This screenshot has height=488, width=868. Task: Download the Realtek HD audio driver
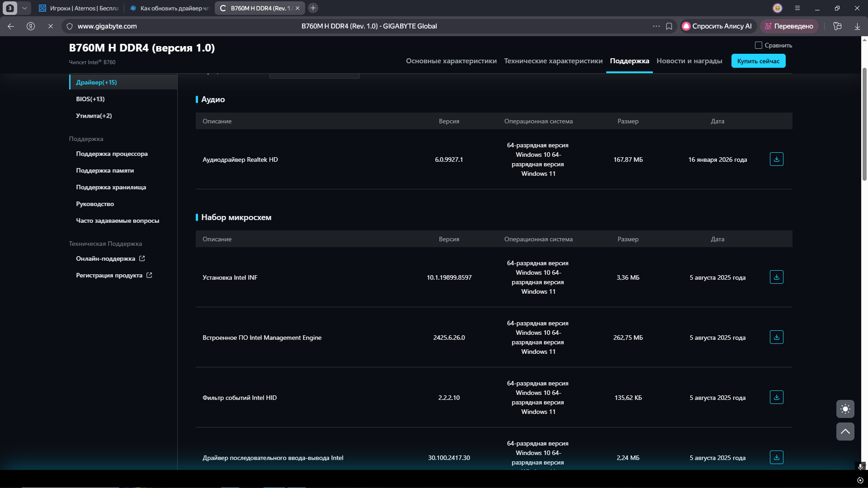click(x=776, y=159)
